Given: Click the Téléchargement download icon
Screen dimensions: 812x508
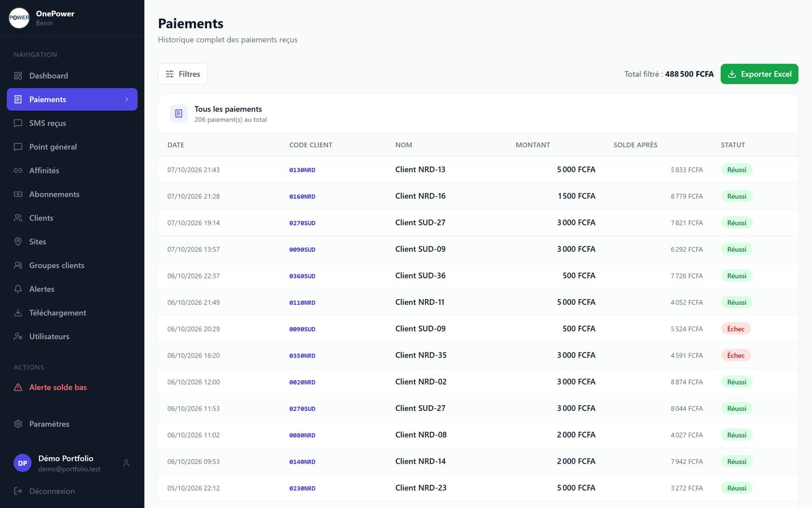Looking at the screenshot, I should click(x=18, y=313).
